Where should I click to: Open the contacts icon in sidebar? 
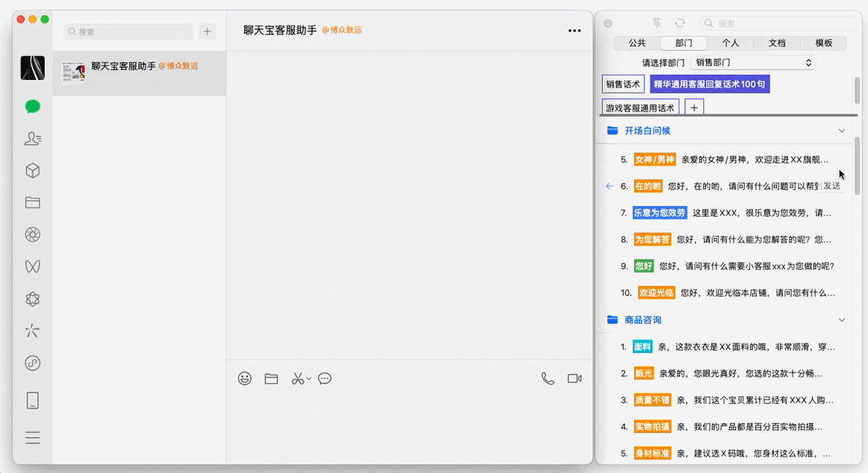[33, 139]
